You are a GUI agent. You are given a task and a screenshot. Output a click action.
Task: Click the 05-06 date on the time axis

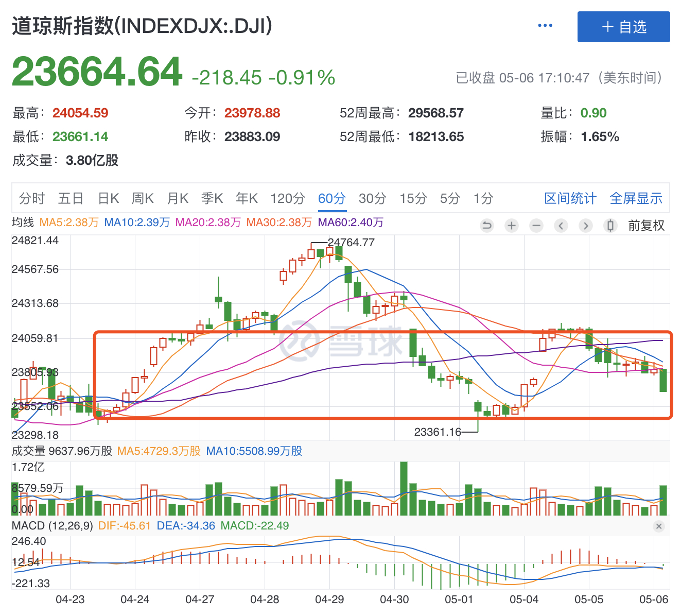click(x=654, y=600)
